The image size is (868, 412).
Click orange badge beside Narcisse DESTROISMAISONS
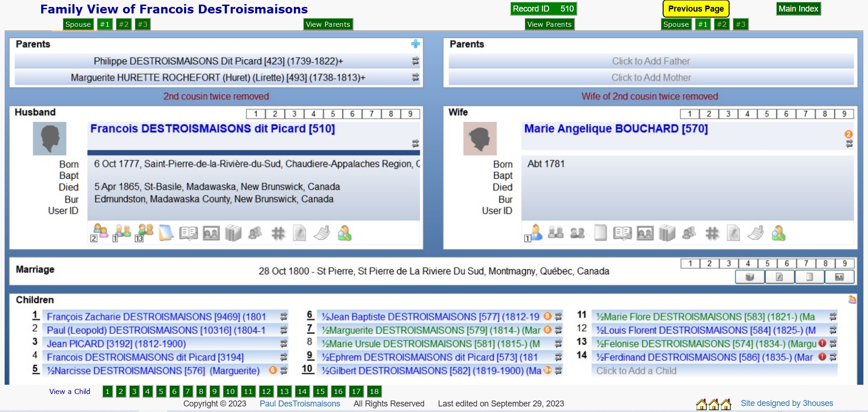coord(273,370)
